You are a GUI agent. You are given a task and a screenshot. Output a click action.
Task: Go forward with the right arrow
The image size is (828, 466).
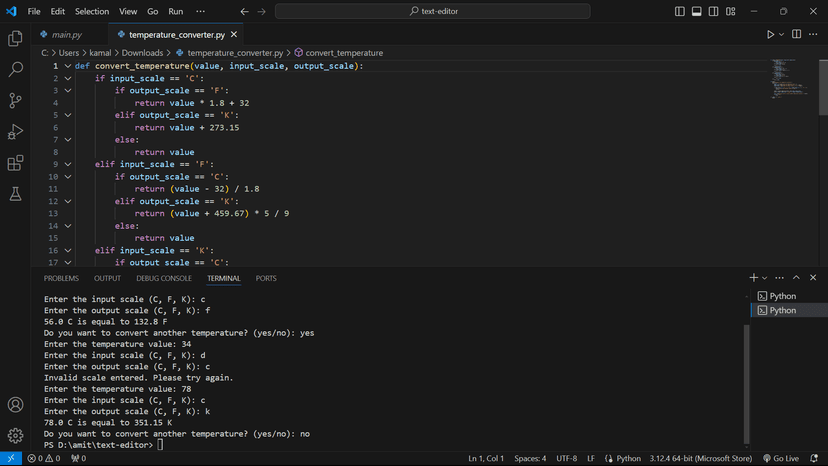(261, 11)
